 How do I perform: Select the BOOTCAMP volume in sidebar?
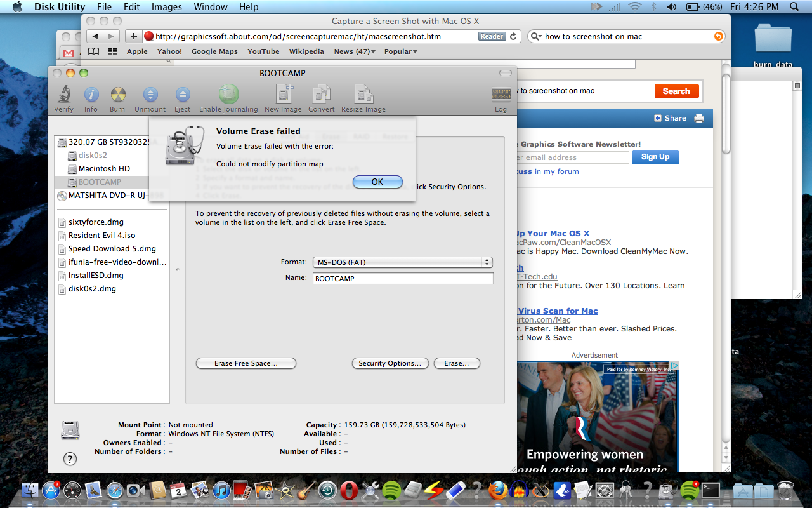[x=100, y=182]
